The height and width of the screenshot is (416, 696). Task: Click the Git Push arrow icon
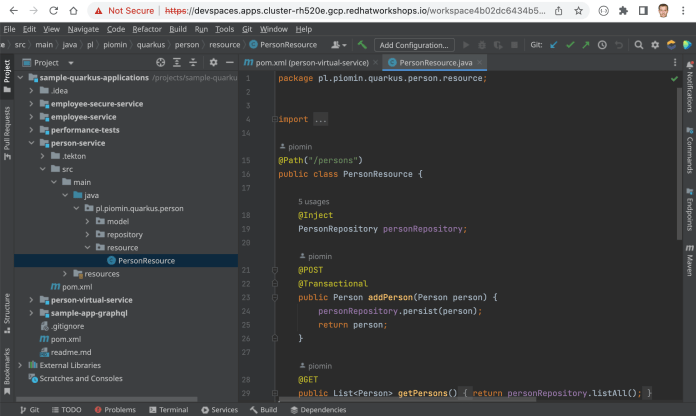click(x=585, y=45)
